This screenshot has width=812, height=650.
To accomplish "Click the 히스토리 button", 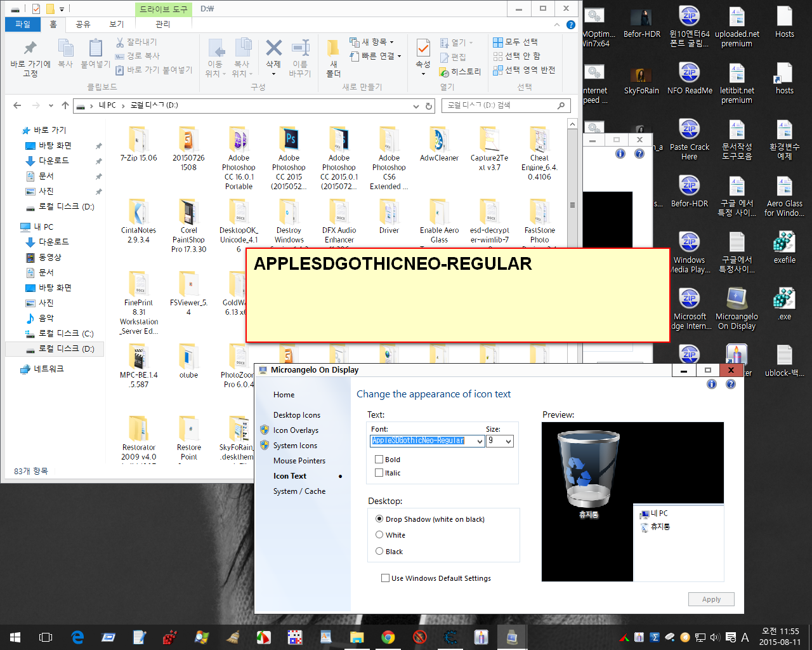I will 461,72.
